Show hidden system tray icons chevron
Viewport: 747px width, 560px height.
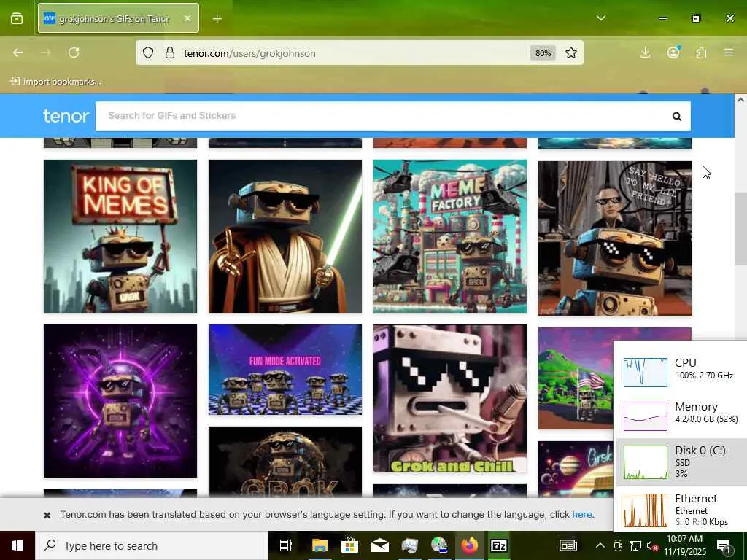(600, 545)
